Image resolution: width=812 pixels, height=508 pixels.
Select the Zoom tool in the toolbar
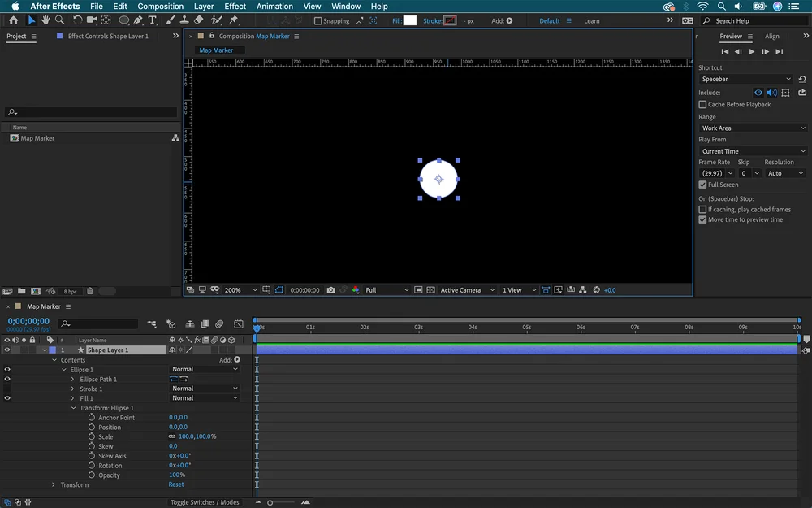(x=59, y=20)
